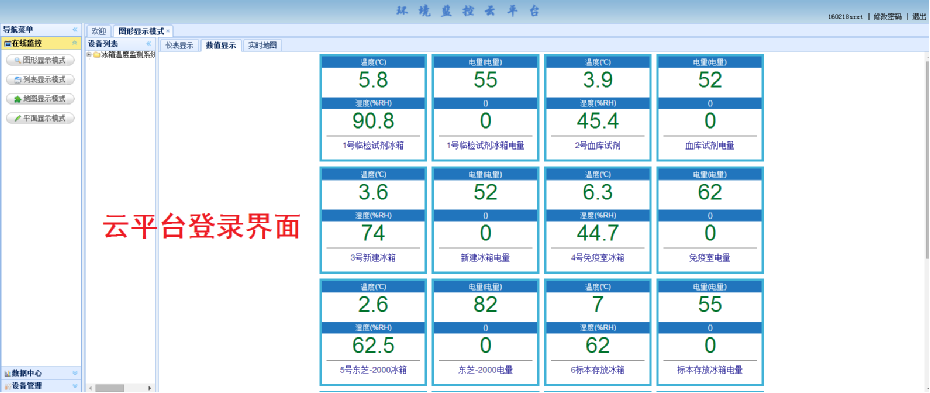Image resolution: width=930 pixels, height=393 pixels.
Task: Open 列表显示模式 from the left menu
Action: [41, 80]
